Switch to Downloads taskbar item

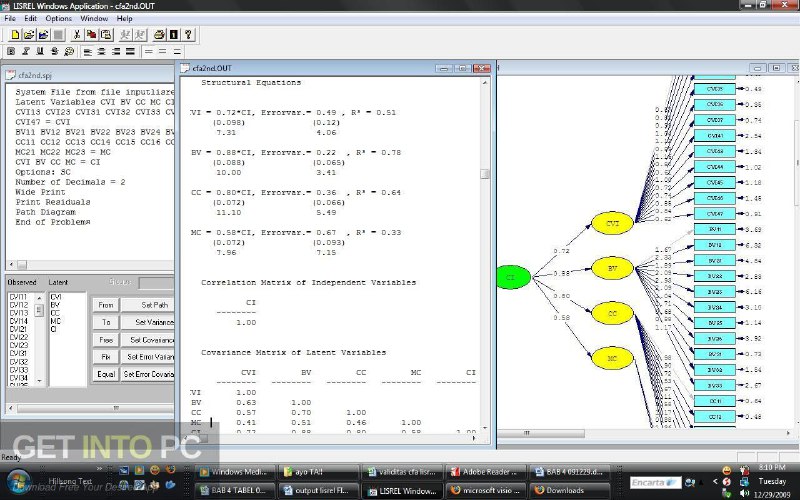pyautogui.click(x=570, y=490)
